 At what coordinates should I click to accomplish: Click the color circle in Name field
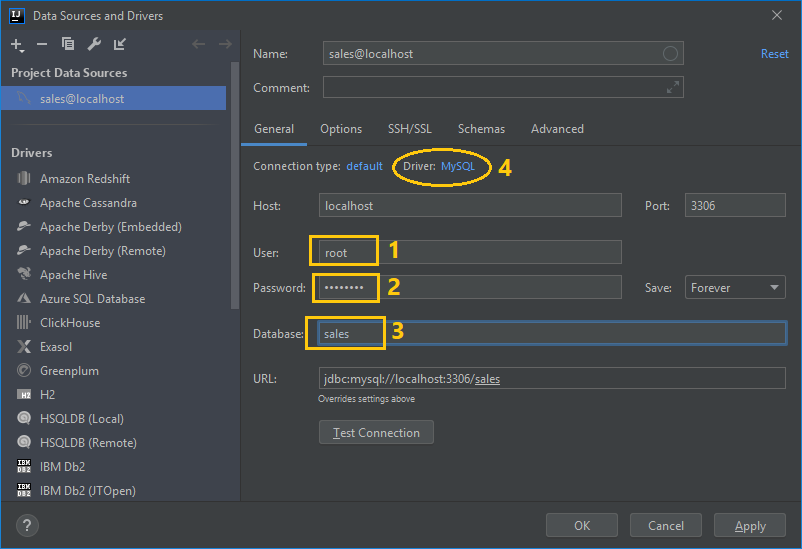(x=670, y=53)
